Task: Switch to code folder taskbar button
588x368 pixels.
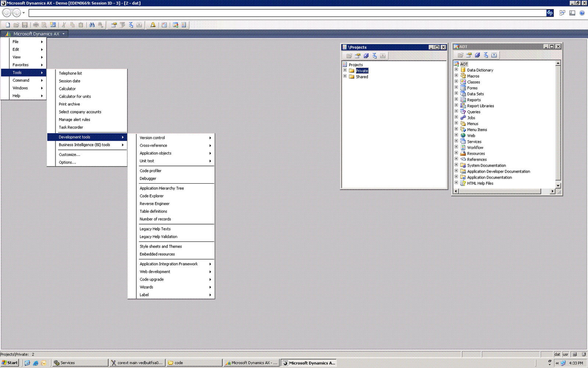Action: pyautogui.click(x=194, y=363)
